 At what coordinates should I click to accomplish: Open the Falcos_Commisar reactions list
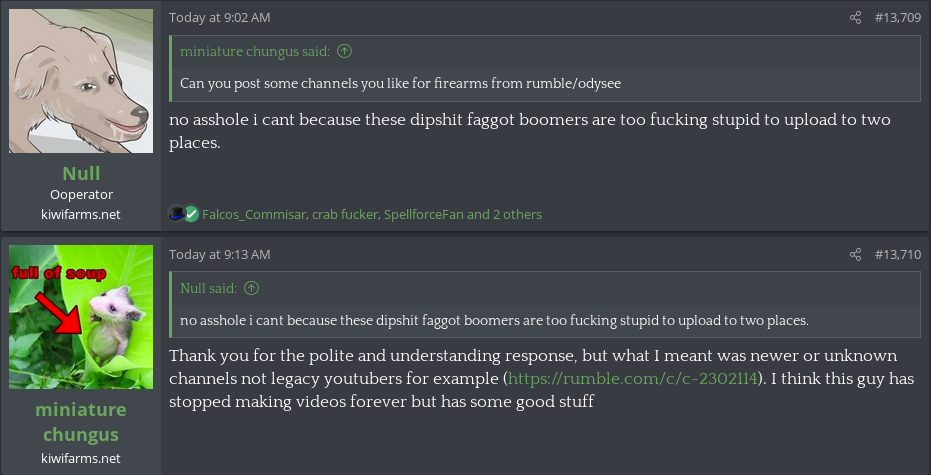253,214
